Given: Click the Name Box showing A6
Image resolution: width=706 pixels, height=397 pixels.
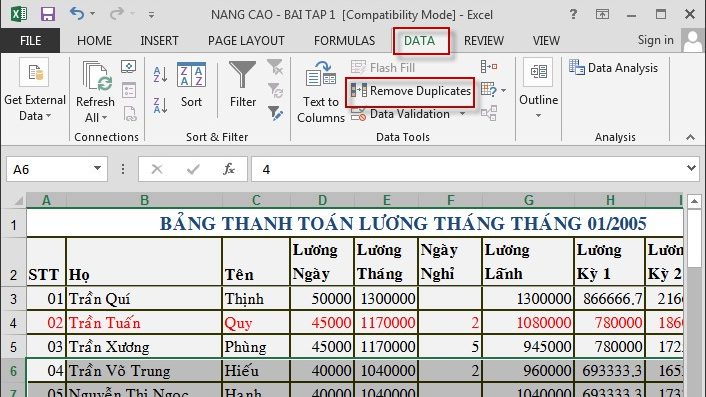Looking at the screenshot, I should pyautogui.click(x=50, y=169).
